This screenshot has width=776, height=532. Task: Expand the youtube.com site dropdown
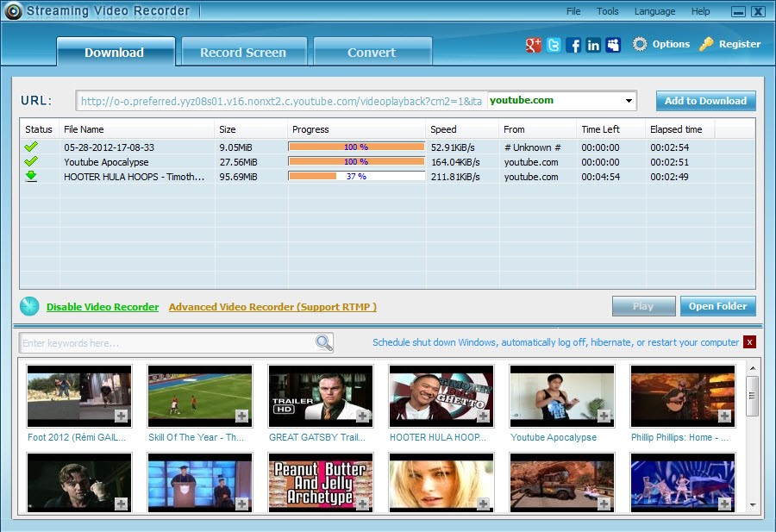coord(629,101)
